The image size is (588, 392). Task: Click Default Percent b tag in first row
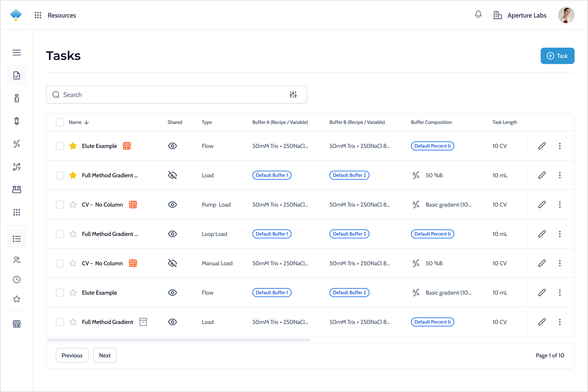432,146
